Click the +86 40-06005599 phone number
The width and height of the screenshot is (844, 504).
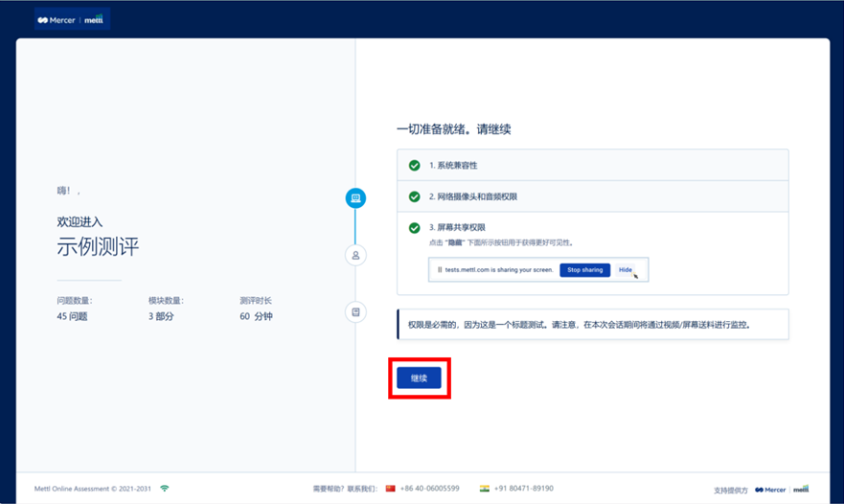tap(429, 489)
